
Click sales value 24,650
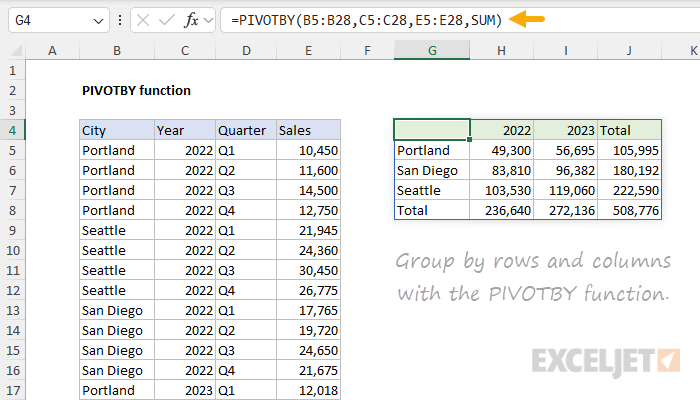pyautogui.click(x=308, y=350)
